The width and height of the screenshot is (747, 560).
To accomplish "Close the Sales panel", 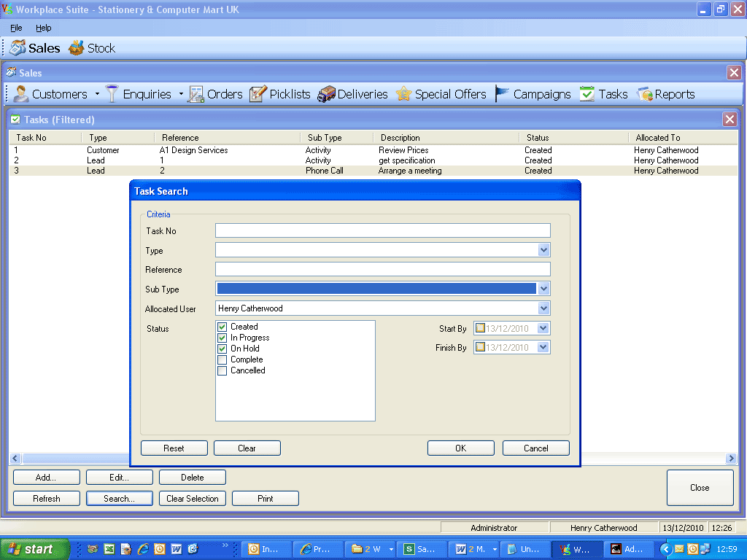I will click(x=734, y=73).
